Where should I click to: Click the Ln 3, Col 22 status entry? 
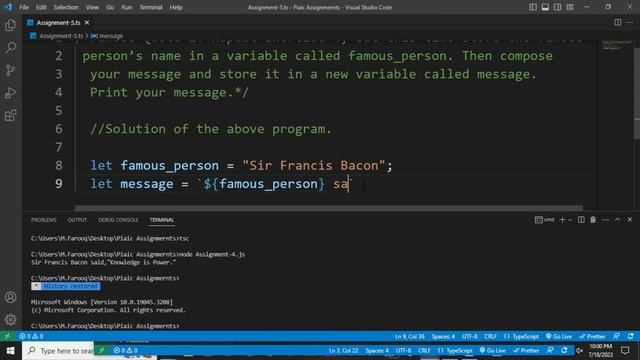pos(343,350)
